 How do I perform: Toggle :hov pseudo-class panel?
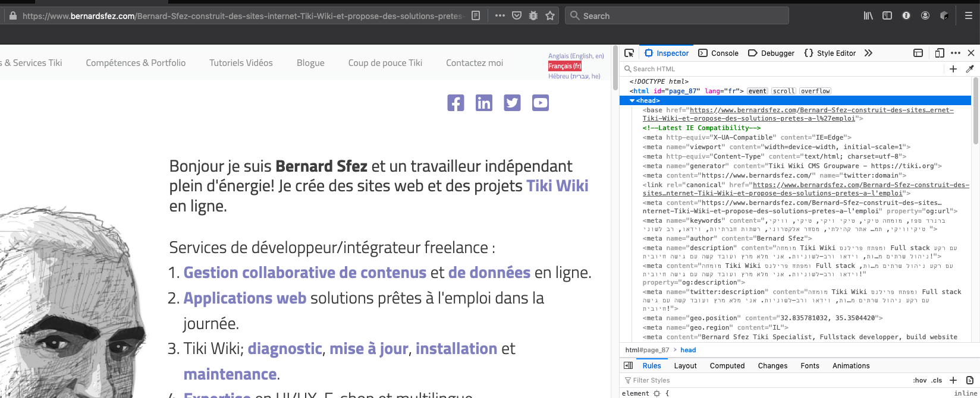[920, 380]
